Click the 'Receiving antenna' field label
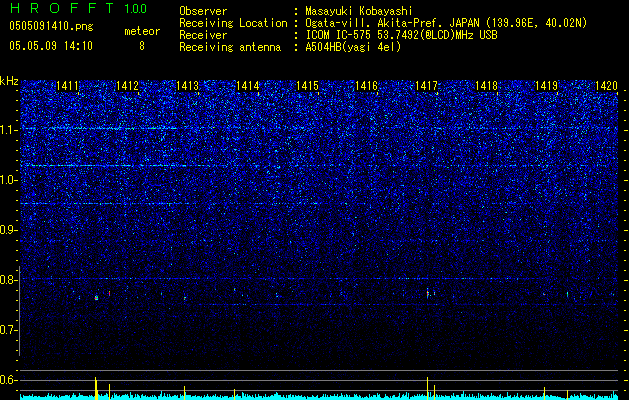 point(230,47)
